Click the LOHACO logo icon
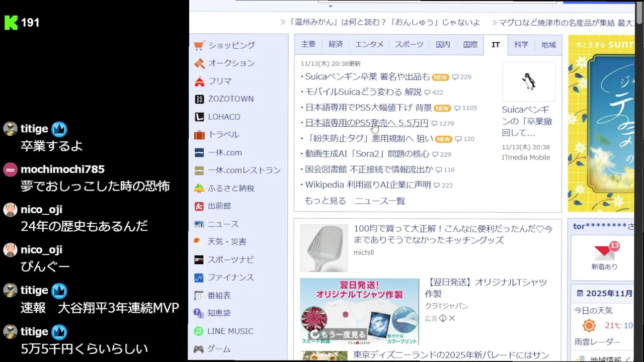The height and width of the screenshot is (362, 644). coord(199,117)
